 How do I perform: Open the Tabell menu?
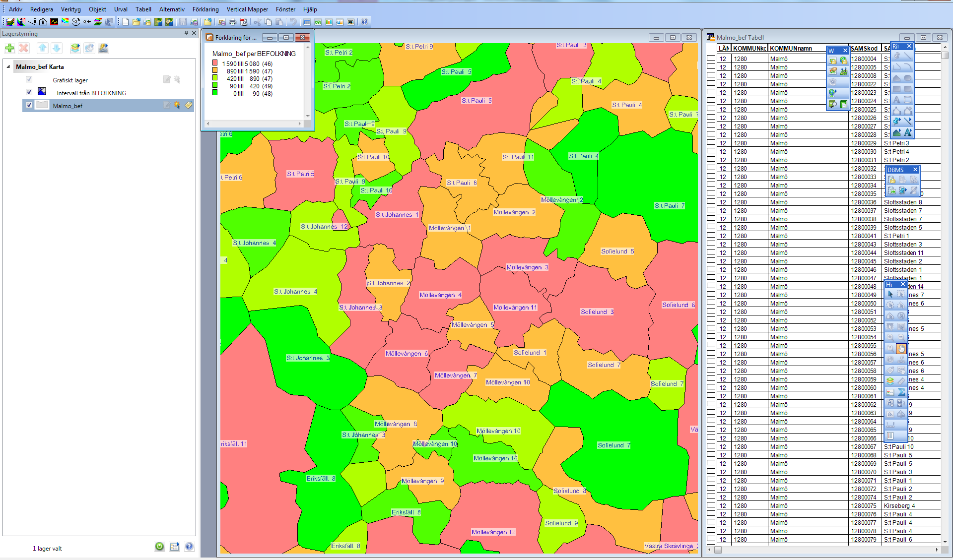click(143, 9)
